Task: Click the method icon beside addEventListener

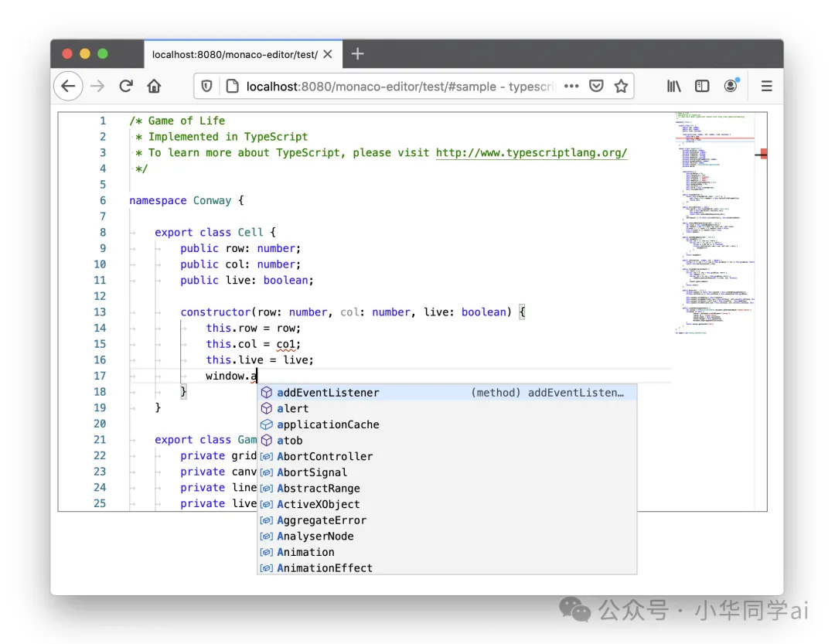Action: click(x=267, y=393)
